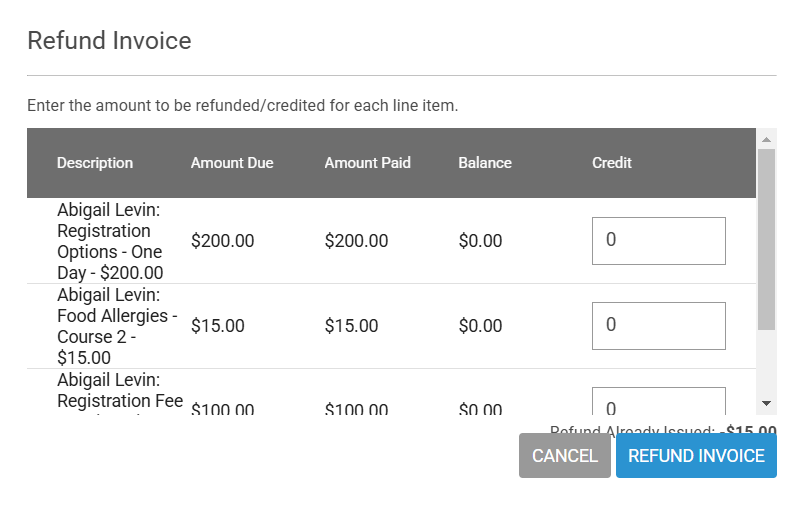Focus the Credit field for One Day registration
Image resolution: width=802 pixels, height=508 pixels.
tap(658, 241)
